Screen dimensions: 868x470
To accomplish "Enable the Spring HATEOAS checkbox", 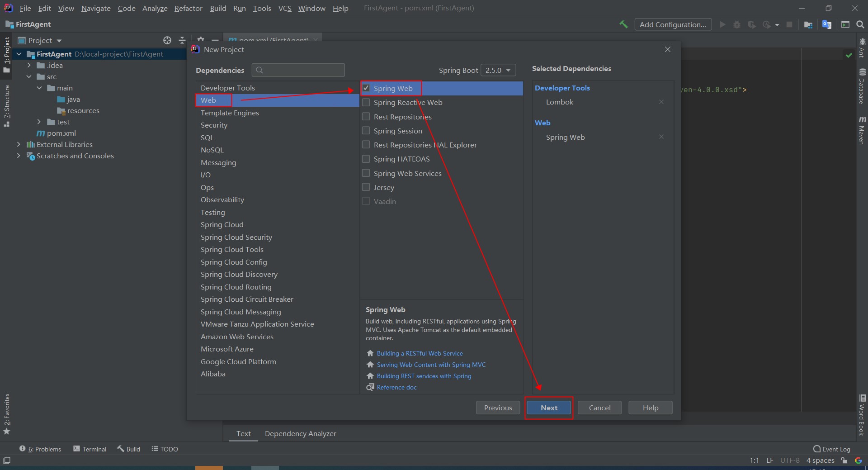I will 366,159.
